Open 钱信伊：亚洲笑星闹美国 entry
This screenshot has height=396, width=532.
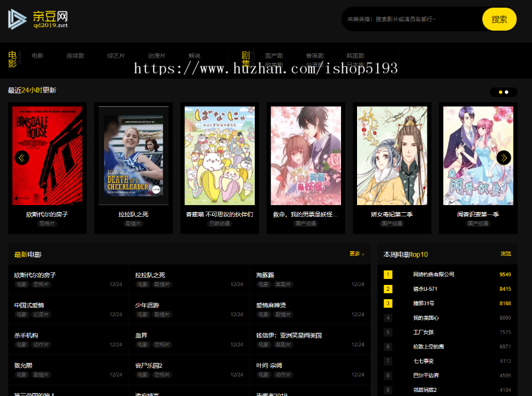click(x=288, y=336)
